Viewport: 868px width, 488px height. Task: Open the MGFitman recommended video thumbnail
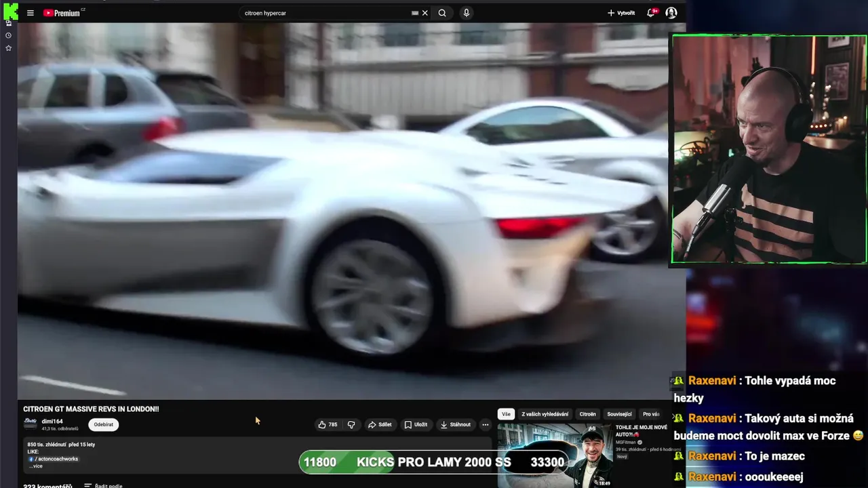click(555, 455)
